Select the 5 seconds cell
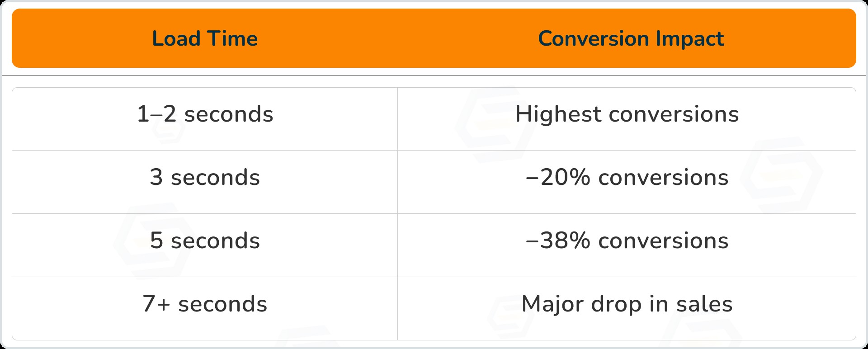This screenshot has width=868, height=349. coord(205,241)
